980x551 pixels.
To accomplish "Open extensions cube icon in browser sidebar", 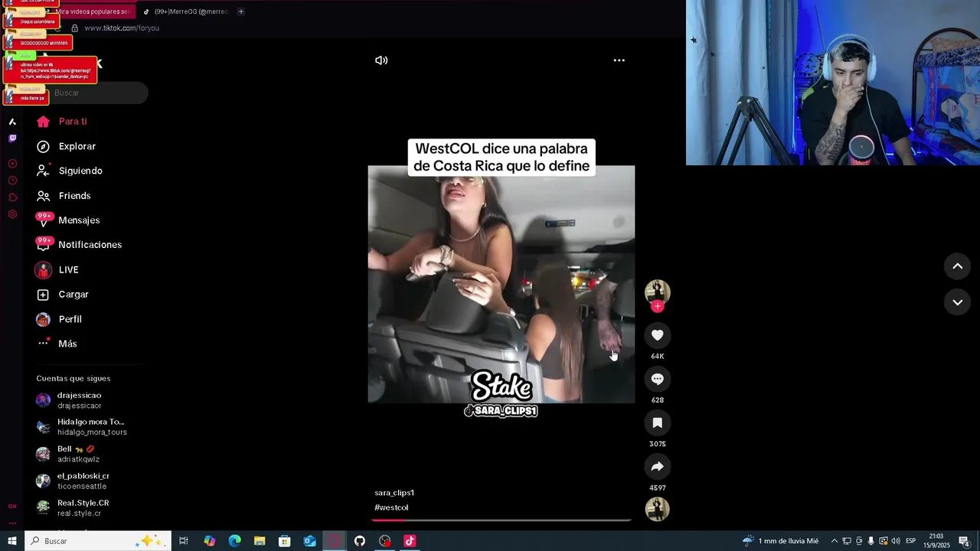I will click(x=12, y=197).
